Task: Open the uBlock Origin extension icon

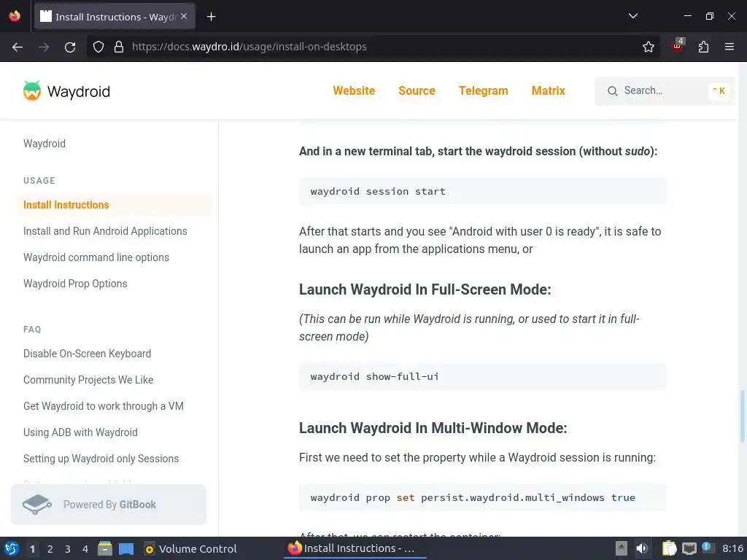Action: 678,46
